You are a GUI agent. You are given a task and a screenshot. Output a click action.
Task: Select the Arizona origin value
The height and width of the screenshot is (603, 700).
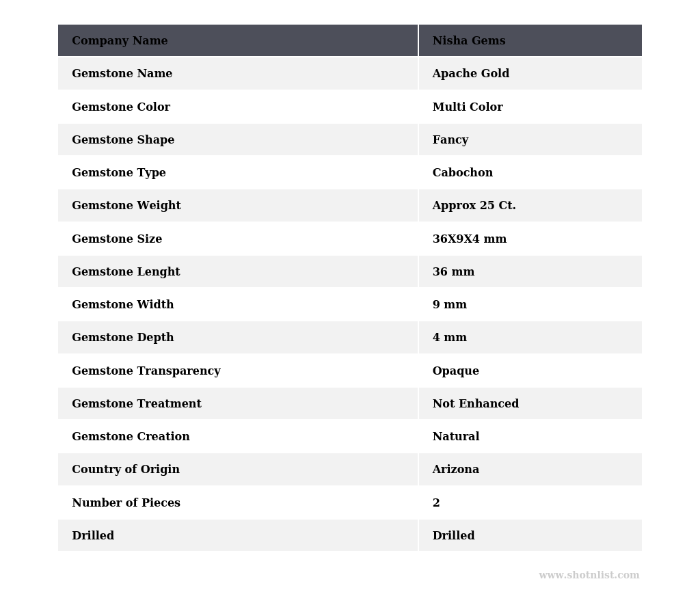pyautogui.click(x=455, y=470)
